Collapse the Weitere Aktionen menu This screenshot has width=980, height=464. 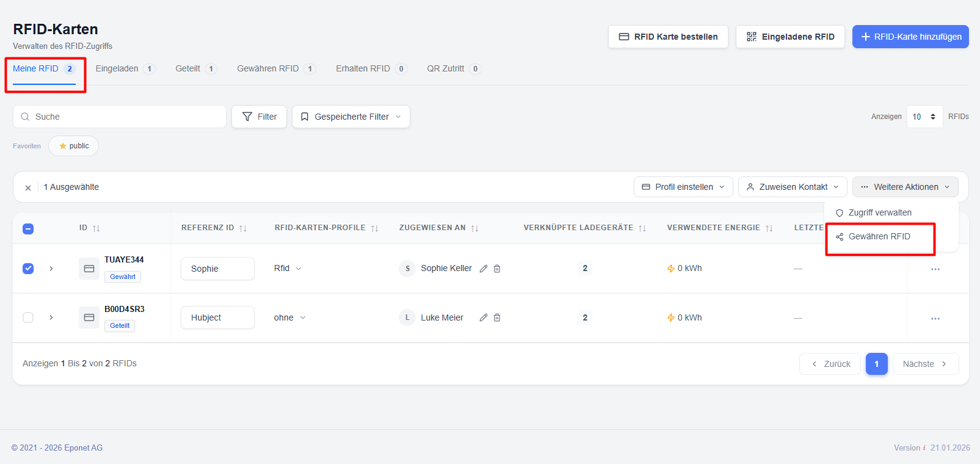pyautogui.click(x=906, y=187)
